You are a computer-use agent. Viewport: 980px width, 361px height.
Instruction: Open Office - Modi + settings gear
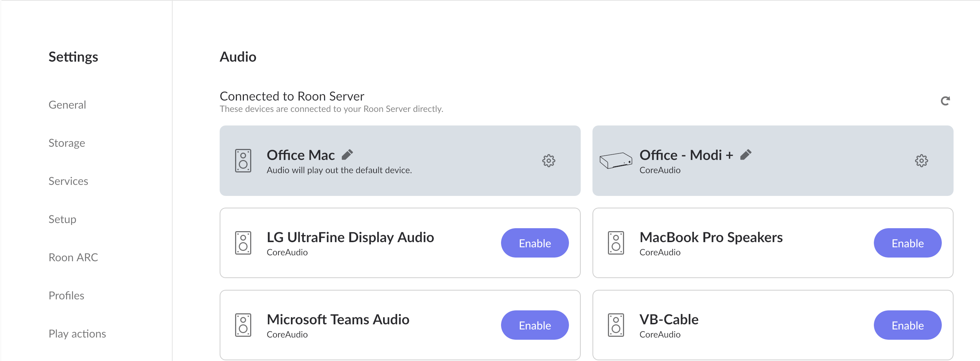pyautogui.click(x=921, y=161)
